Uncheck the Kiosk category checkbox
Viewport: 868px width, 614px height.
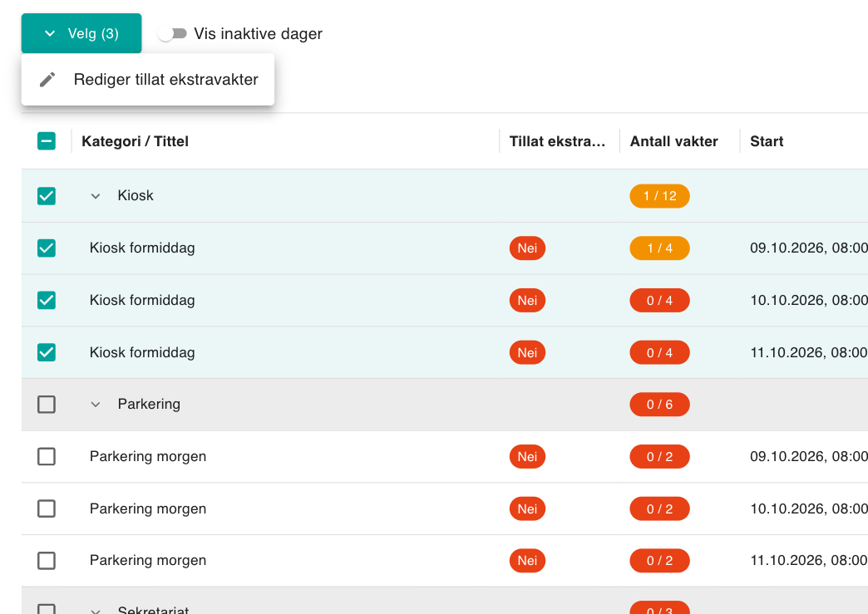point(47,196)
